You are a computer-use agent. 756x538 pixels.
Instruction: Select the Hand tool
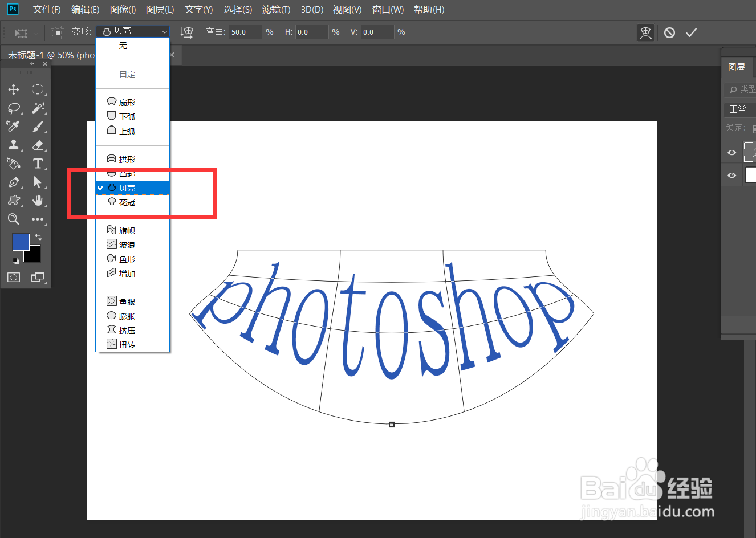tap(38, 201)
